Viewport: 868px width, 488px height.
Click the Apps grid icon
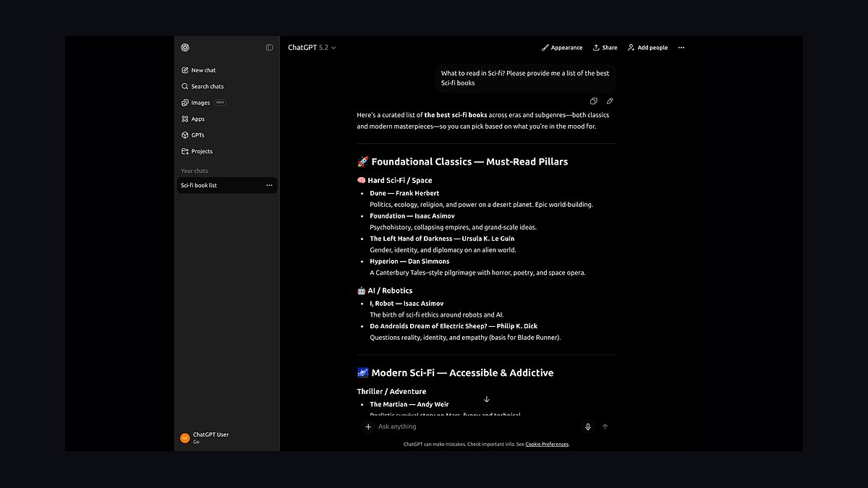[x=185, y=119]
